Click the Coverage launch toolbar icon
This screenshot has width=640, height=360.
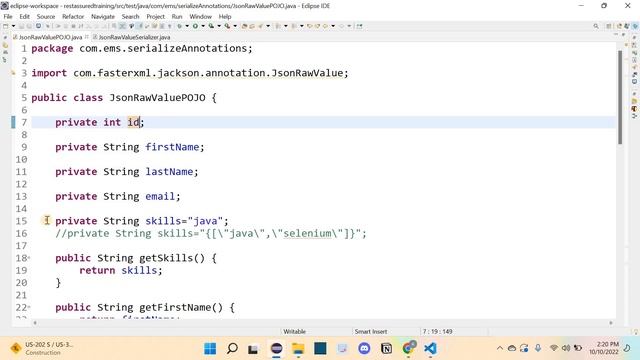click(211, 26)
